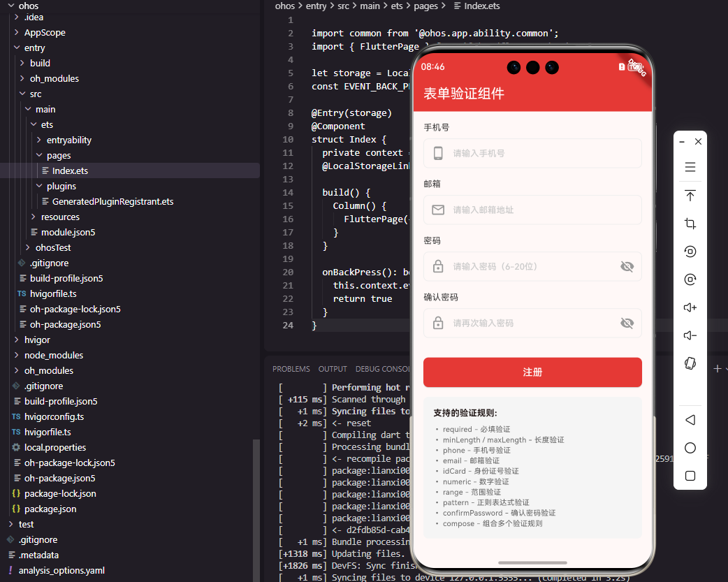The image size is (728, 582).
Task: Collapse the entry folder
Action: point(17,48)
